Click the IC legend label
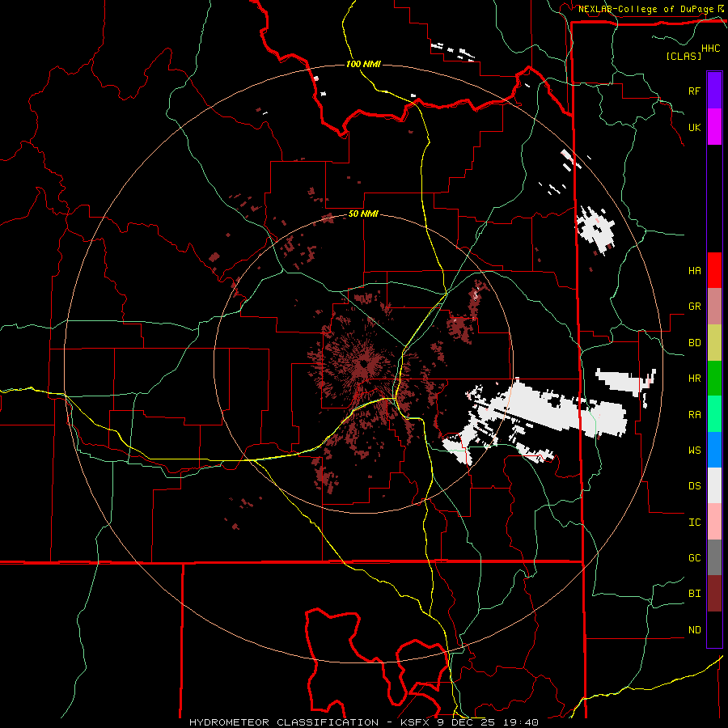The width and height of the screenshot is (728, 728). pos(694,523)
